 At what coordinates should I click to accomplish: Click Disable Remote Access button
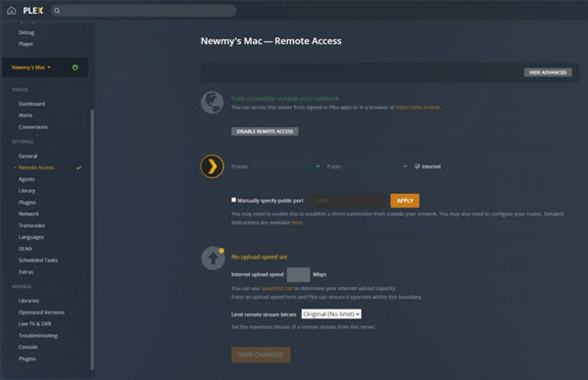[265, 131]
